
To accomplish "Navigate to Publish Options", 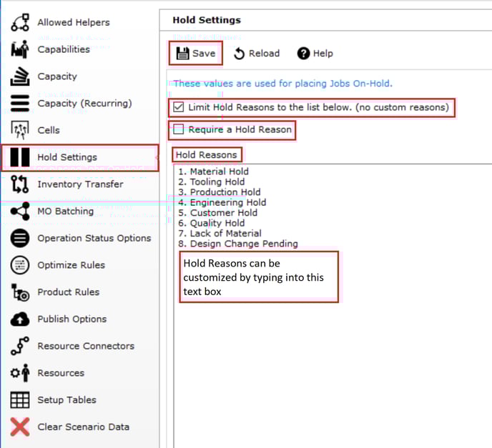I will [72, 319].
